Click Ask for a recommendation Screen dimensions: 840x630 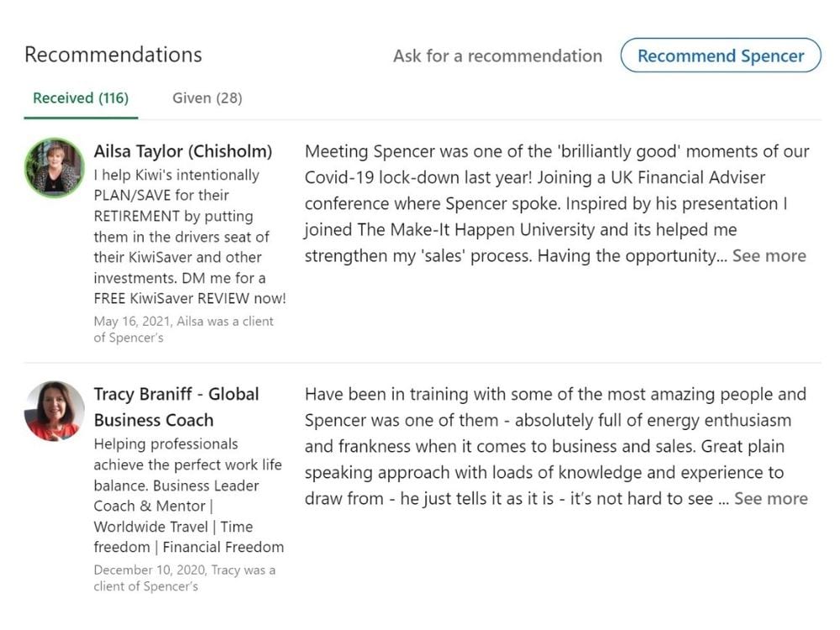[497, 55]
